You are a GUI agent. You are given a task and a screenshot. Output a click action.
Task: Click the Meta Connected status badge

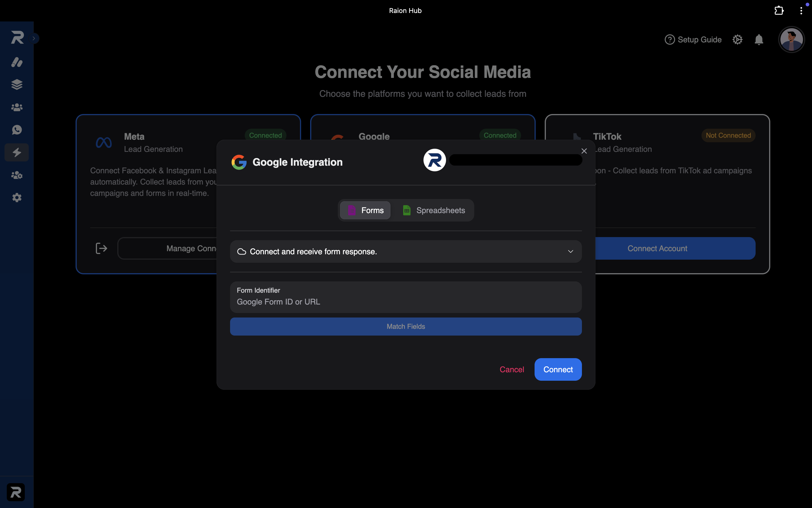tap(265, 135)
